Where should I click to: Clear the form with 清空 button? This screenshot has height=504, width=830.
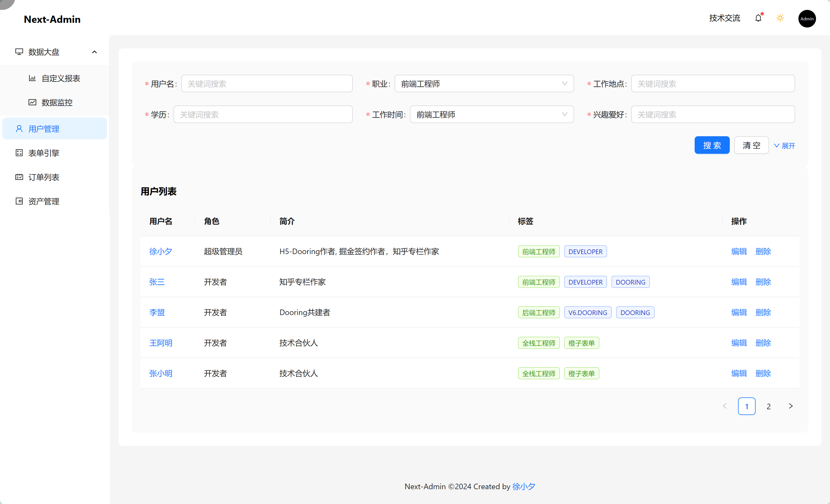click(751, 145)
